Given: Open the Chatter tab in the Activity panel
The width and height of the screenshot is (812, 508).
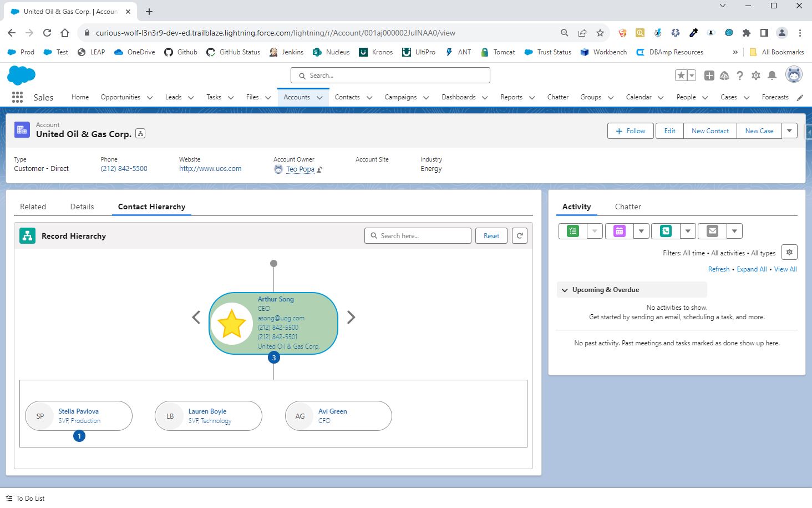Looking at the screenshot, I should coord(627,206).
